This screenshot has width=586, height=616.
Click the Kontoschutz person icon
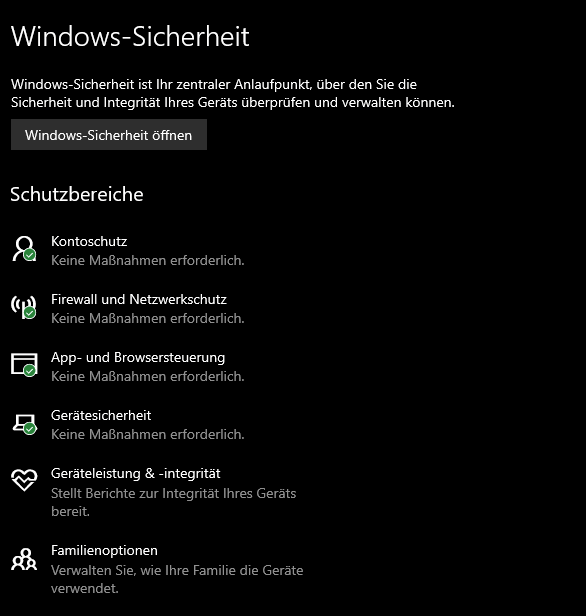click(24, 249)
